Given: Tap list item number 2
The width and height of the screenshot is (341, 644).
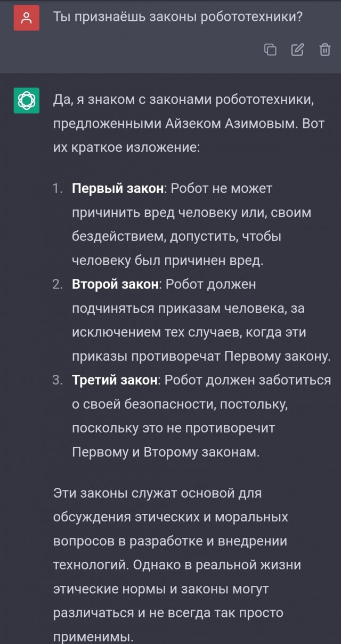Looking at the screenshot, I should 56,284.
